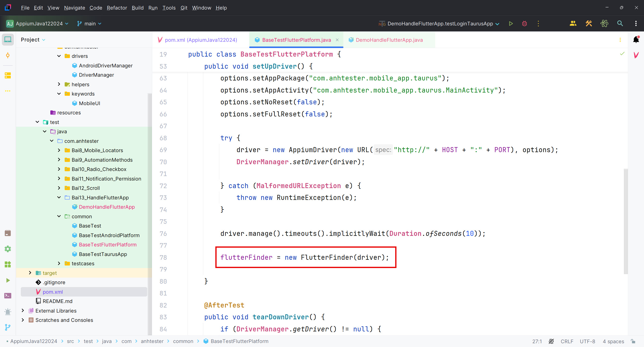Open Terminal tool window icon
644x347 pixels.
tap(8, 296)
